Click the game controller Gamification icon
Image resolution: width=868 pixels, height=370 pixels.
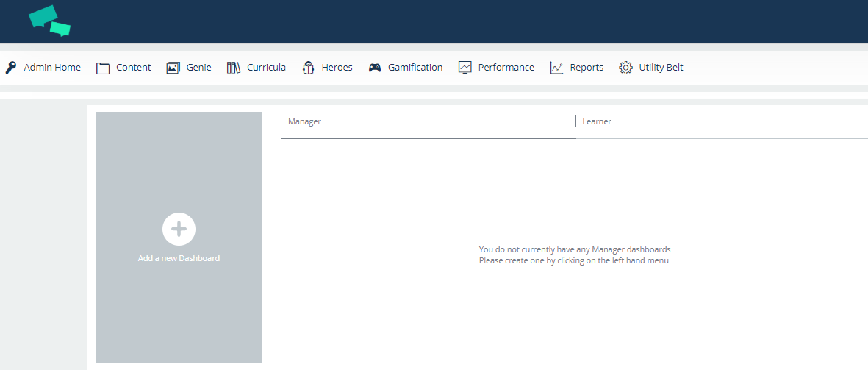[x=375, y=68]
